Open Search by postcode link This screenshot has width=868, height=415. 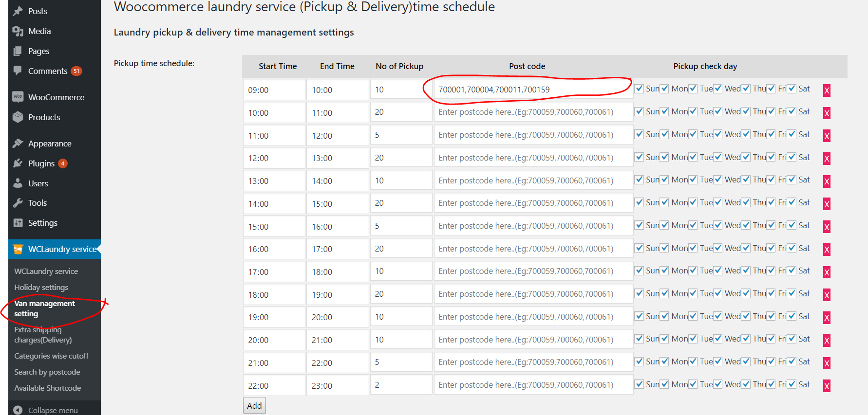click(x=47, y=372)
